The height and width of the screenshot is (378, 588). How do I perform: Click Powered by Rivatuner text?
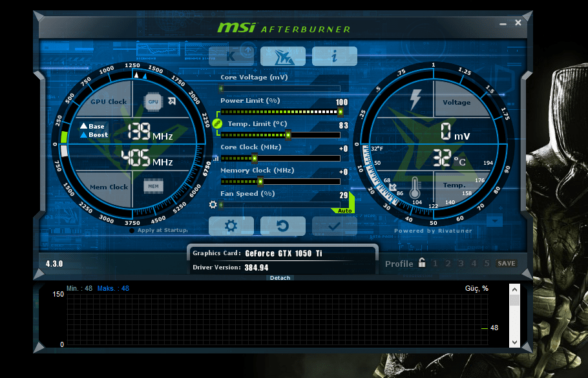pyautogui.click(x=433, y=231)
